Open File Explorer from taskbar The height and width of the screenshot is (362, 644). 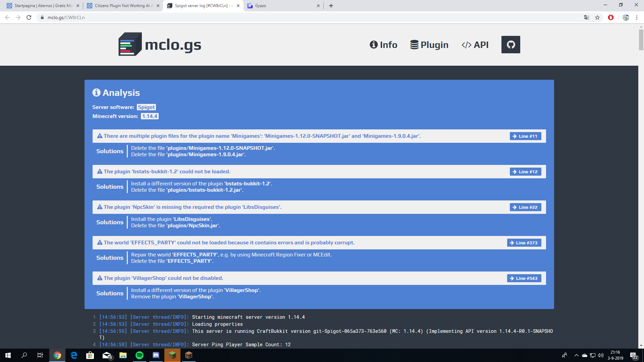(123, 355)
